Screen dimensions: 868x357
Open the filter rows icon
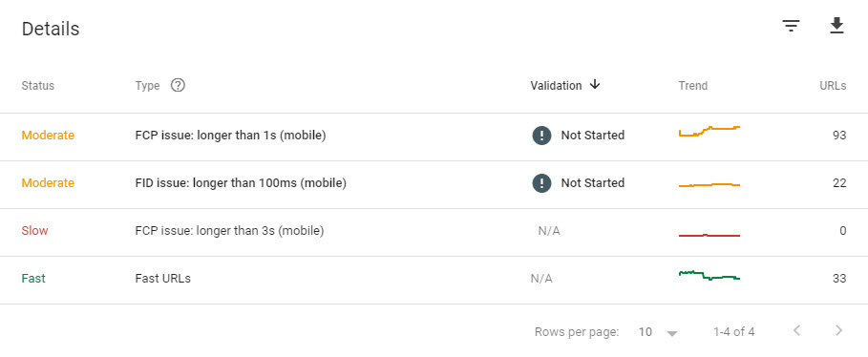[791, 26]
